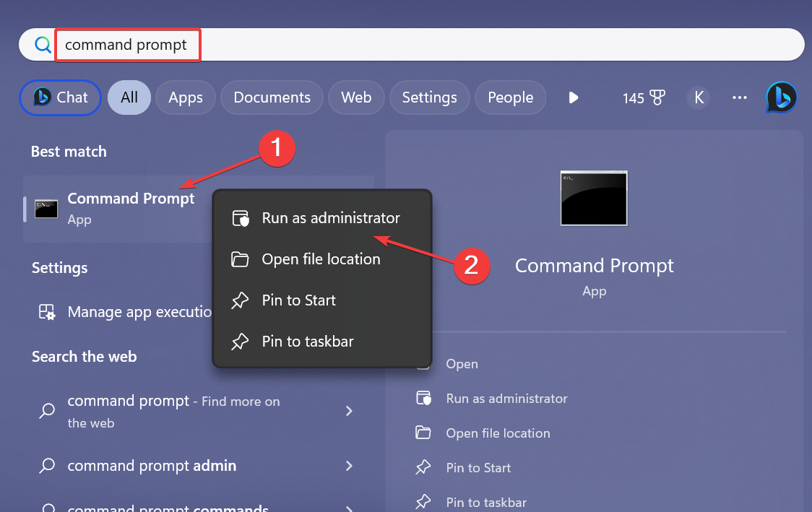
Task: Click the 'Best match' section heading
Action: coord(69,152)
